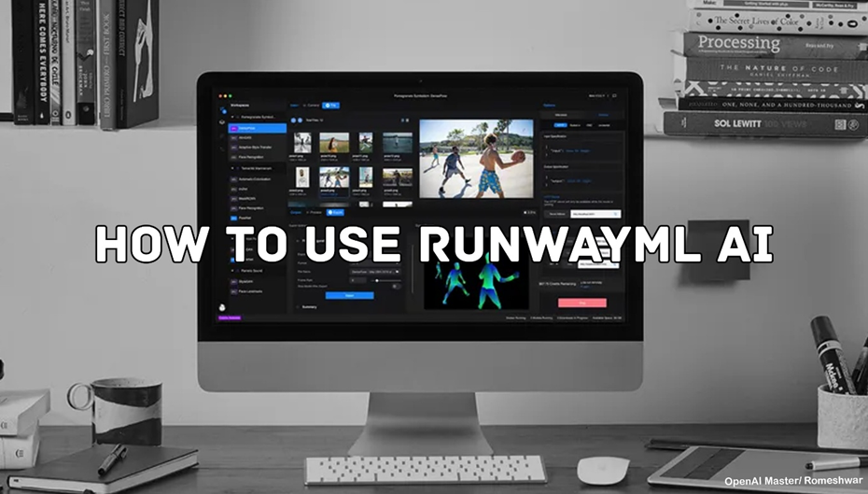Image resolution: width=868 pixels, height=494 pixels.
Task: Open the Adaptive-Style-Transfer model
Action: (255, 148)
